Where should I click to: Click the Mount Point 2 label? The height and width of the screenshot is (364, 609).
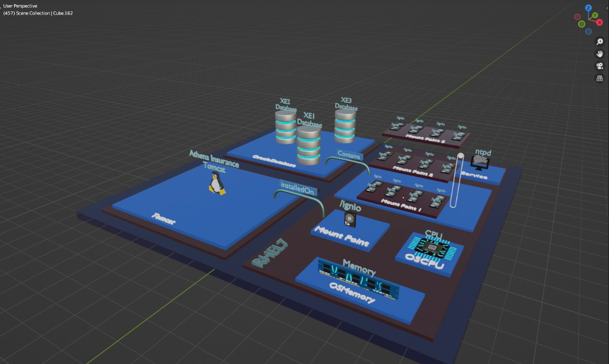pyautogui.click(x=412, y=171)
